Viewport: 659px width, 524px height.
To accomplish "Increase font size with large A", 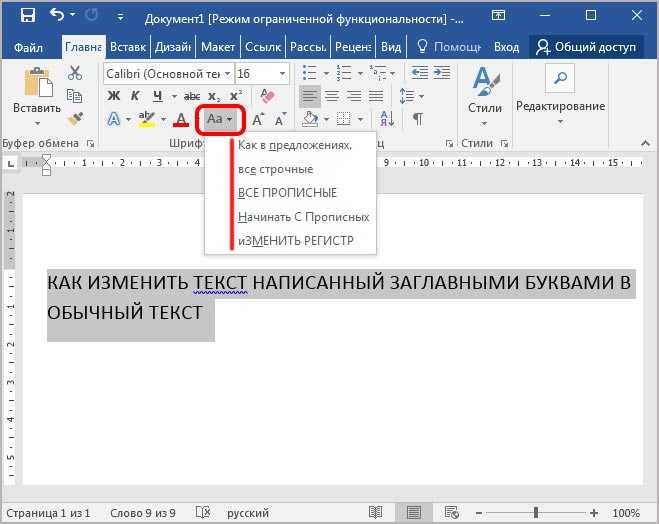I will tap(258, 120).
